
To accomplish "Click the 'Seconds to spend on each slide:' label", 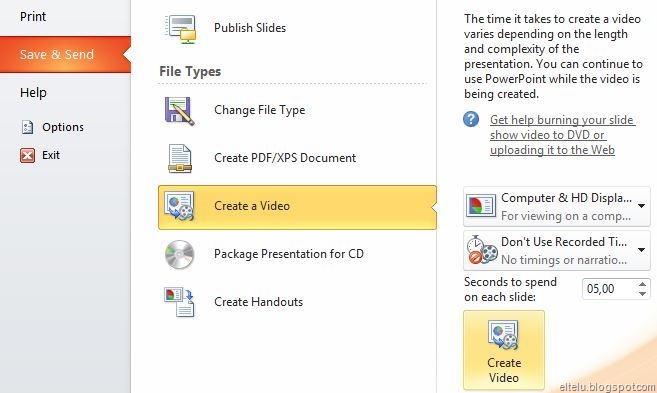I will click(510, 290).
